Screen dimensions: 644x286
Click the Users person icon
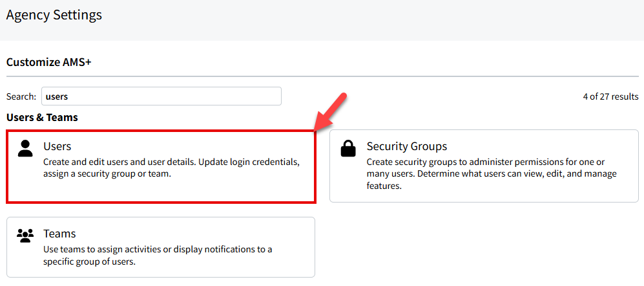25,149
